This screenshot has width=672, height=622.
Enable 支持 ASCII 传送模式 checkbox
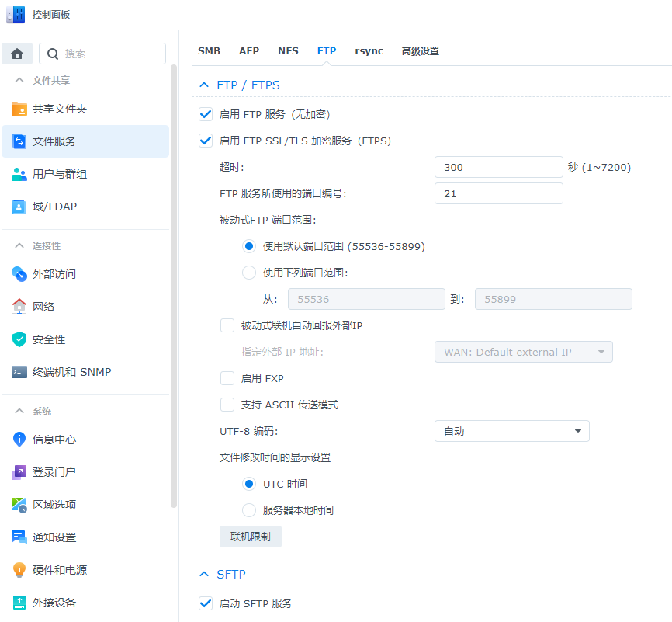pos(227,405)
